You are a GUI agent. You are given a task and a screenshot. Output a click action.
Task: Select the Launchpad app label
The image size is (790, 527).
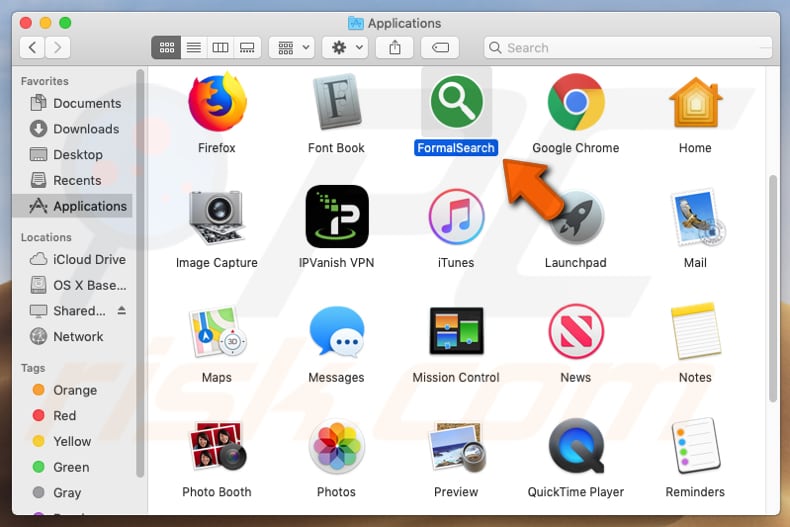[575, 262]
